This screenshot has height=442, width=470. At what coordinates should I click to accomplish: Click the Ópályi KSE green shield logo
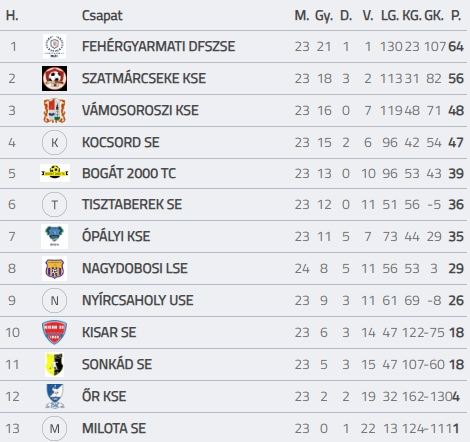(x=54, y=236)
